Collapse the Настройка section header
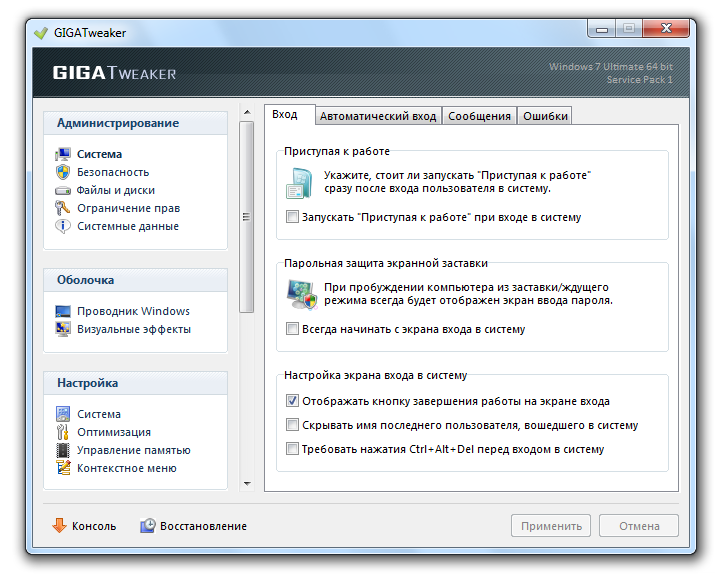Screen dimensions: 719x582 [136, 383]
